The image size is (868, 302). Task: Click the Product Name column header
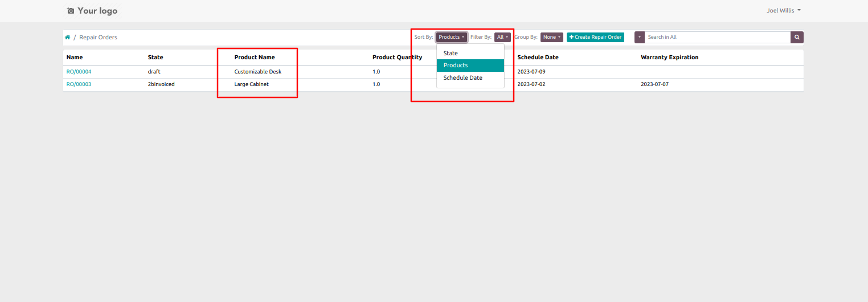point(255,58)
